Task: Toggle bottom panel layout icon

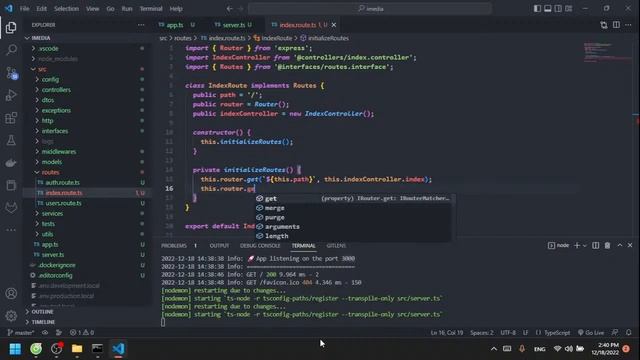Action: point(548,9)
